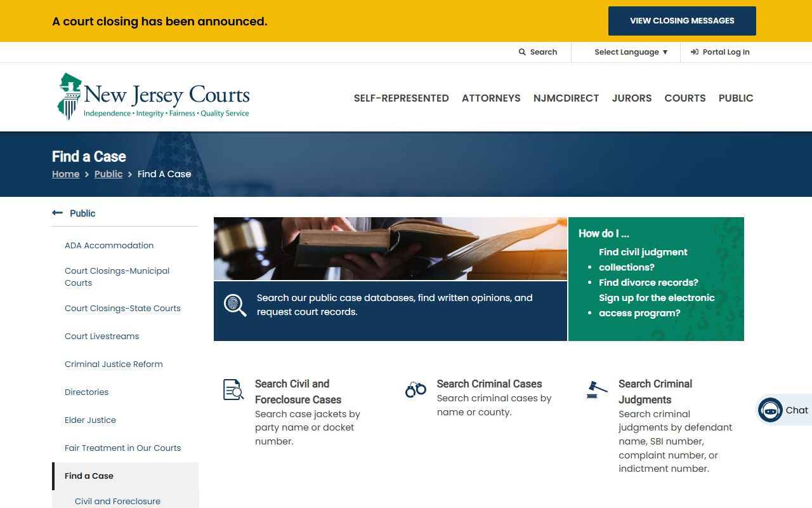This screenshot has height=508, width=812.
Task: Open Search Criminal Judgments heading
Action: click(655, 391)
